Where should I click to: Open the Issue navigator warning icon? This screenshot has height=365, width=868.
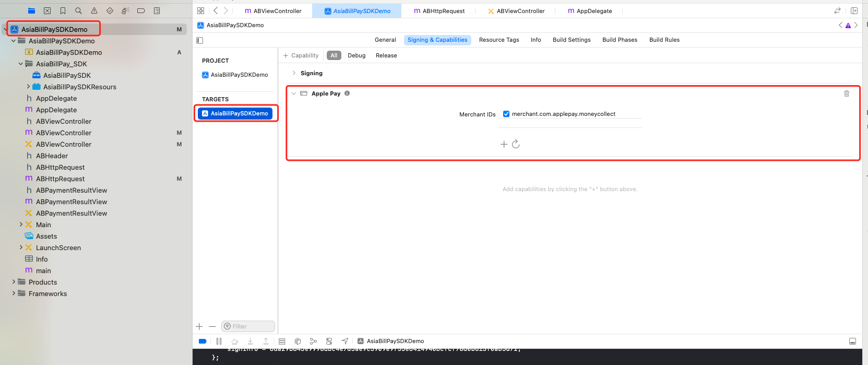[x=94, y=10]
